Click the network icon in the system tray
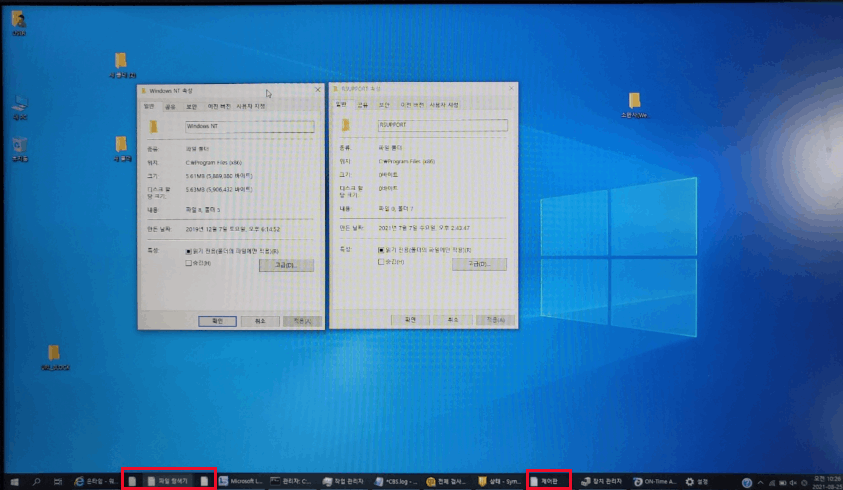Viewport: 843px width, 490px height. [772, 483]
